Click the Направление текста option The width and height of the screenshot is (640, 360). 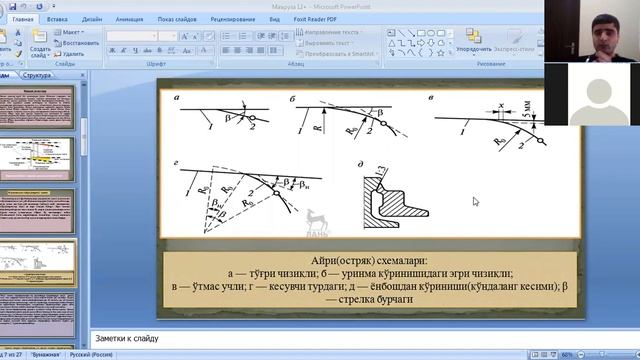pos(328,32)
